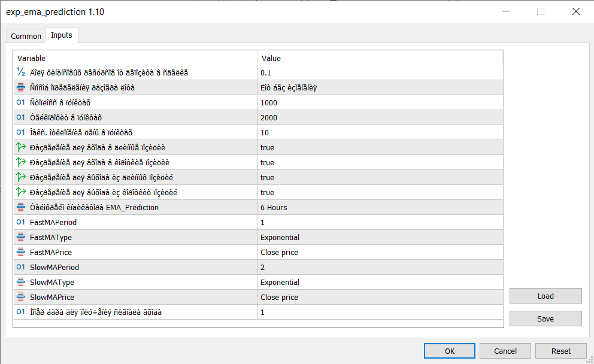Select the SlowMAPeriod variable name
This screenshot has height=364, width=594.
[x=54, y=267]
